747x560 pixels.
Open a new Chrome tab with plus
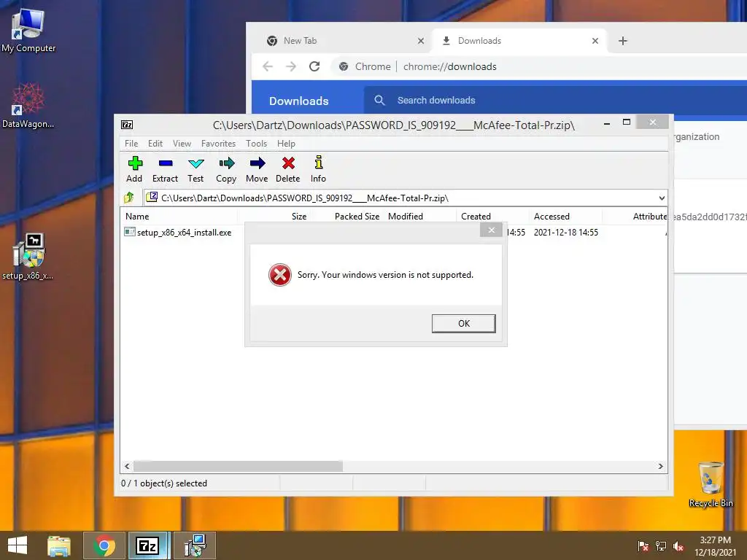(x=623, y=41)
